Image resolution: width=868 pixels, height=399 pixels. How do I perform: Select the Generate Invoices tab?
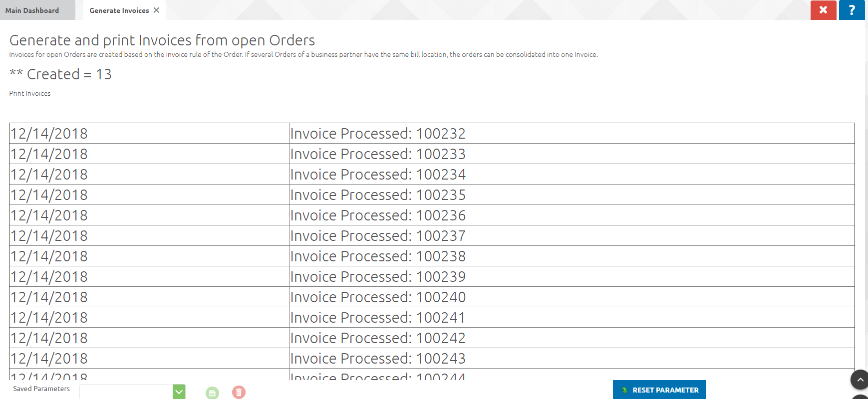118,10
